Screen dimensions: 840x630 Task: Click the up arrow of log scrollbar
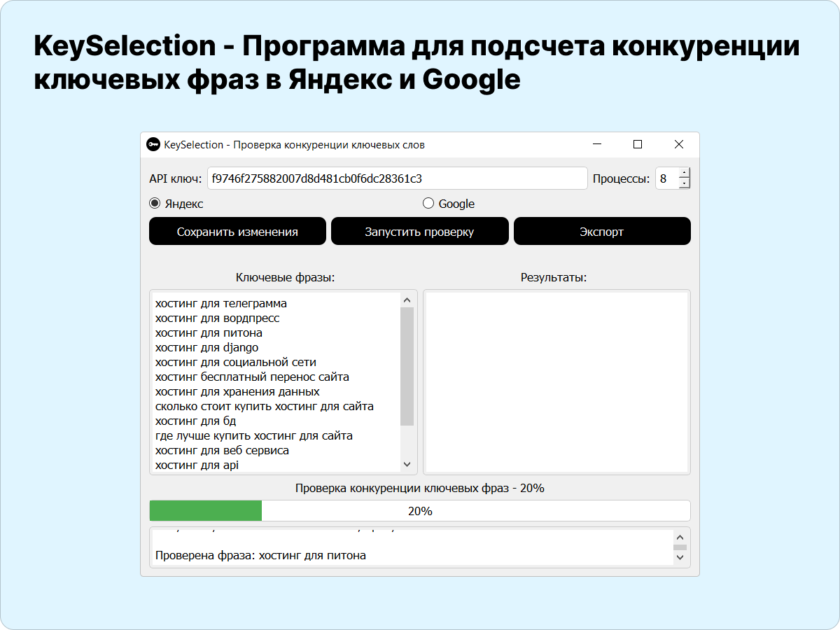(x=679, y=536)
